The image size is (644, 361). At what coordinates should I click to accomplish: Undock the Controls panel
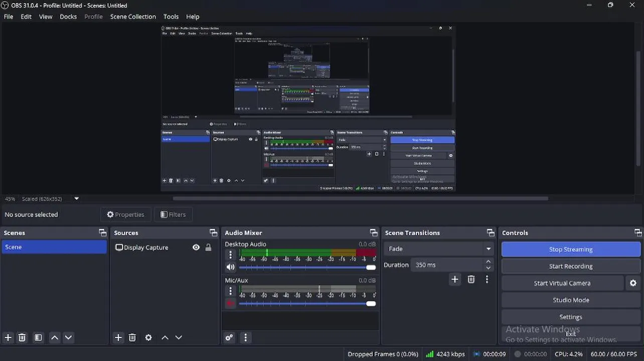click(x=638, y=233)
